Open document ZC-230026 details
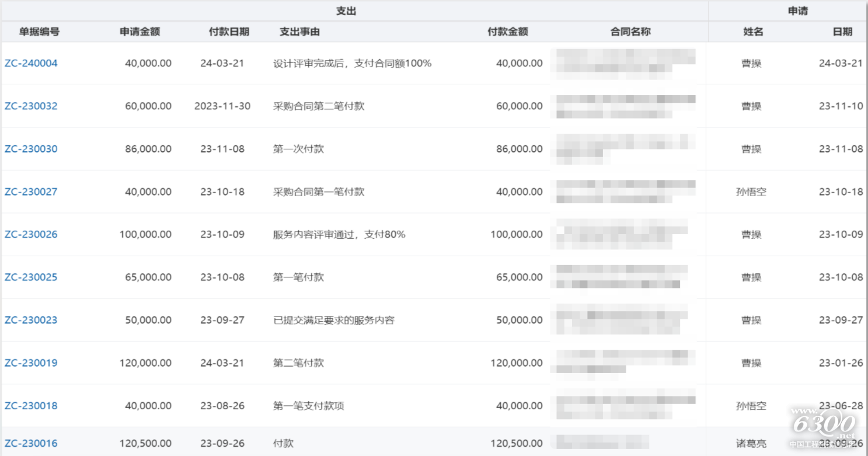 pos(31,234)
